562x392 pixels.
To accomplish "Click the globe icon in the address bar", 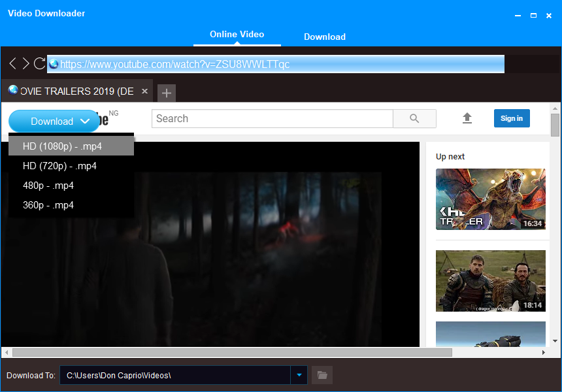I will pos(54,64).
